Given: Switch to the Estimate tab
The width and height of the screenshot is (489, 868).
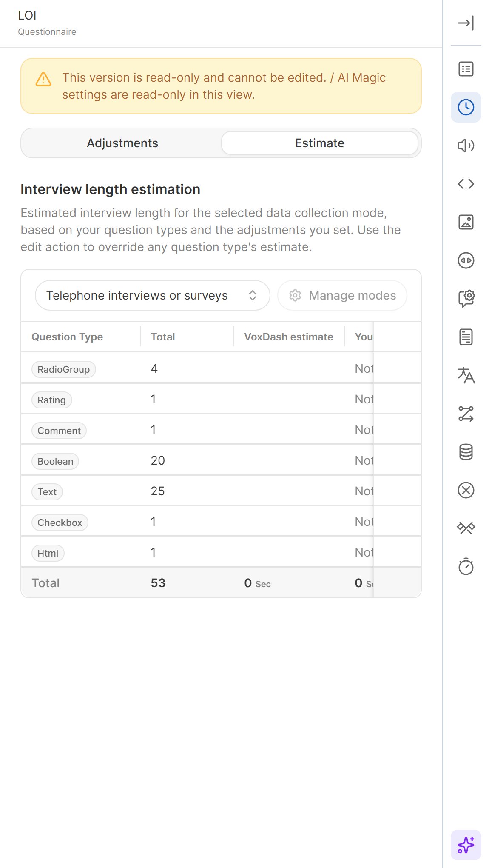Looking at the screenshot, I should pyautogui.click(x=320, y=143).
